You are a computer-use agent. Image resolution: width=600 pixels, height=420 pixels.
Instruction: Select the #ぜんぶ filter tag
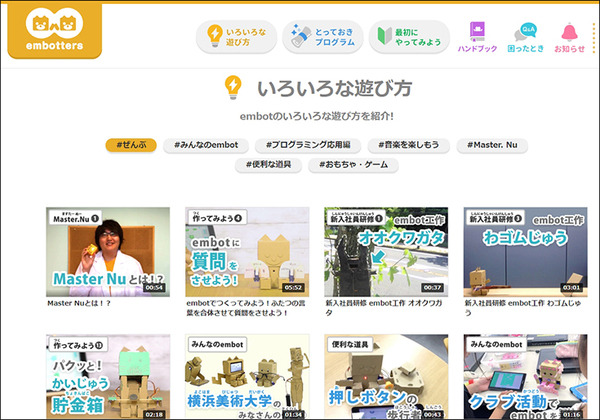tap(130, 146)
